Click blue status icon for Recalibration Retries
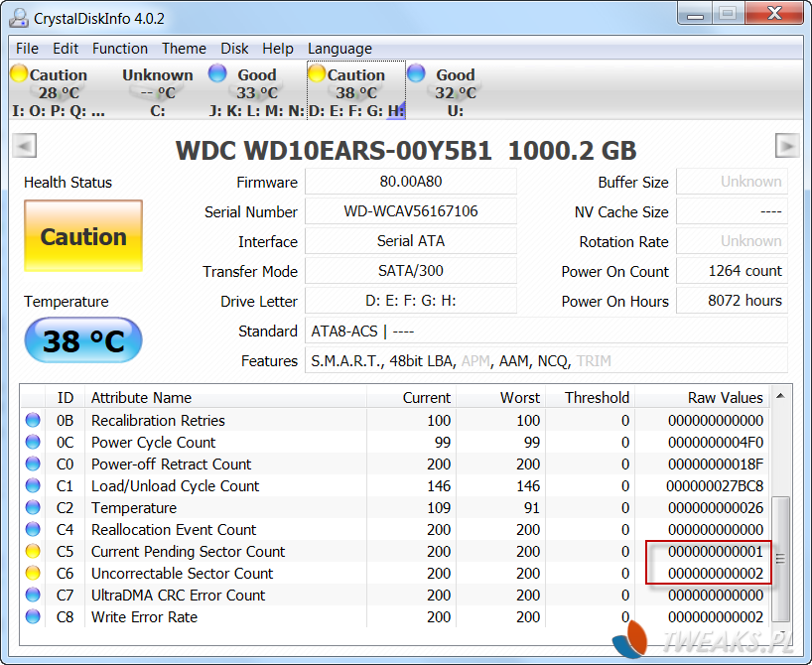This screenshot has height=665, width=812. (x=33, y=420)
